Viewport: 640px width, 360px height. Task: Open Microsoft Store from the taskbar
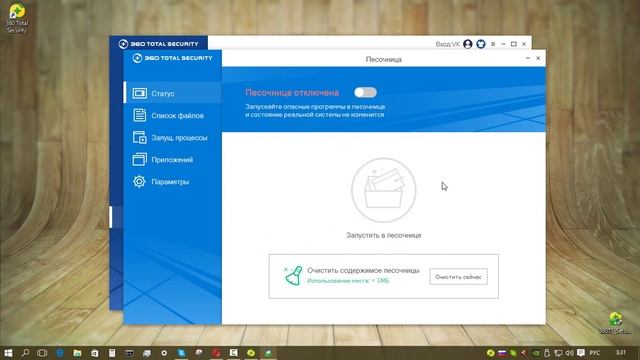pyautogui.click(x=95, y=353)
